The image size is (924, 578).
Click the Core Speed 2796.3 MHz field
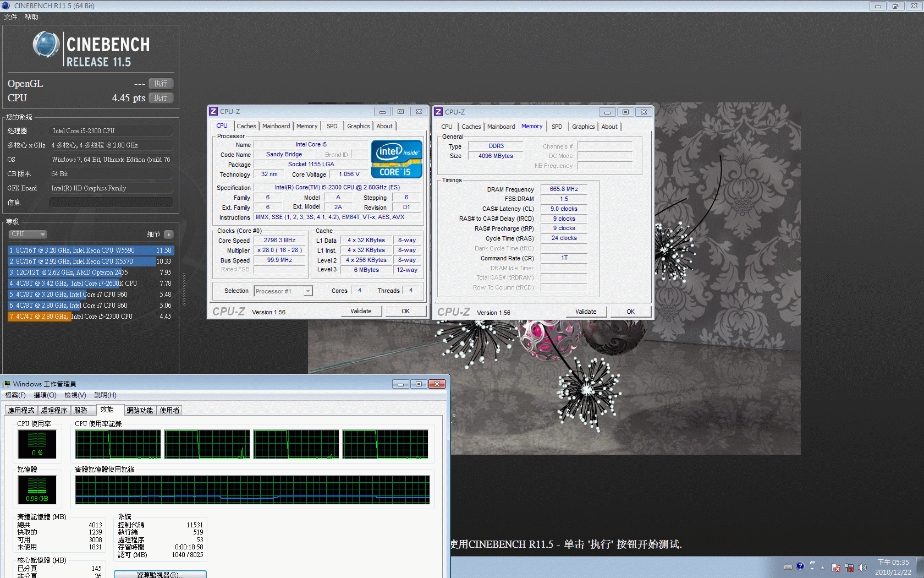tap(279, 241)
